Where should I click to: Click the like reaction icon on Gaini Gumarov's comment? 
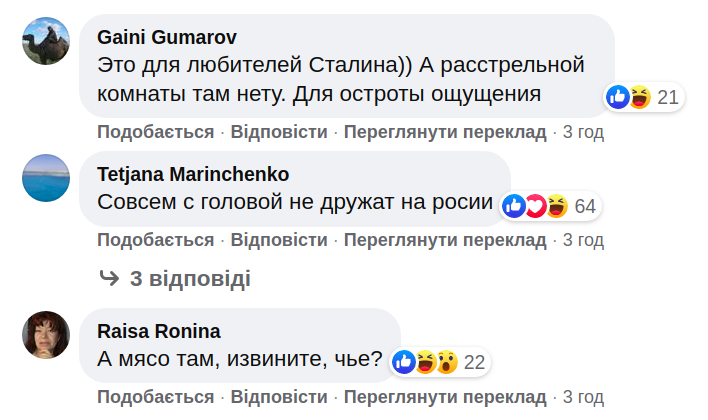[618, 97]
